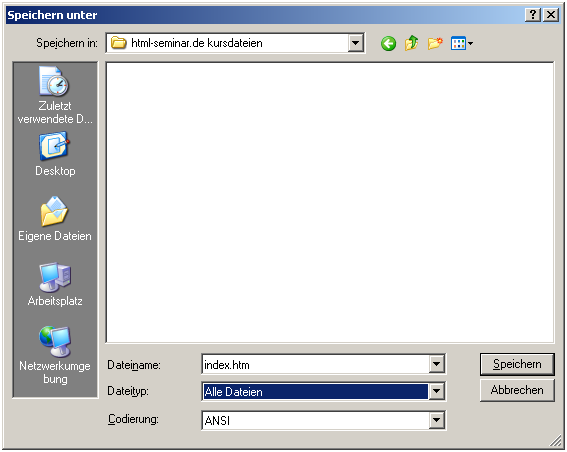Open Eigene Dateien folder
The image size is (567, 452).
tap(55, 219)
